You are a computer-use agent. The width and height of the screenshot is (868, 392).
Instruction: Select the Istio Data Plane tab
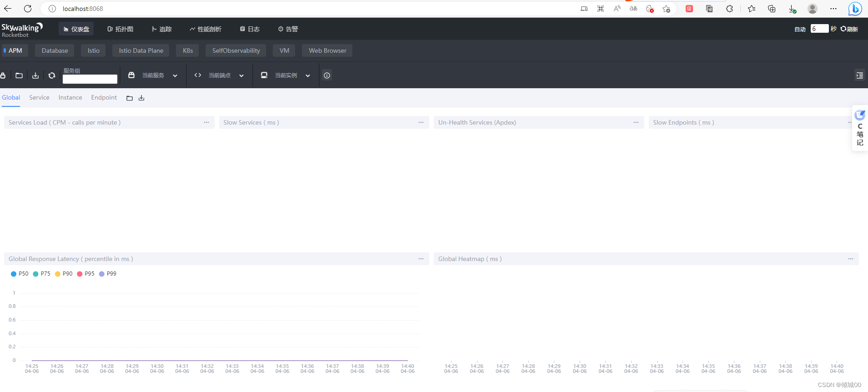coord(141,50)
